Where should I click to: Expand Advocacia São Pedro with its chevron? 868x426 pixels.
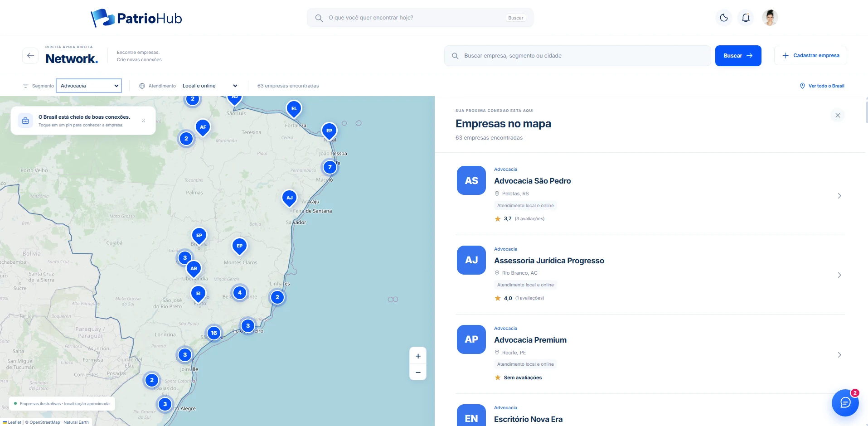click(839, 196)
